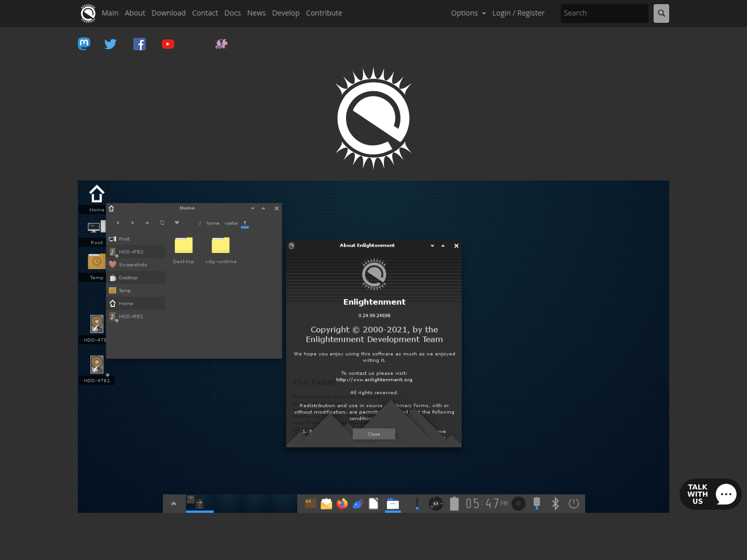Open the Facebook social link
The height and width of the screenshot is (560, 747).
140,44
